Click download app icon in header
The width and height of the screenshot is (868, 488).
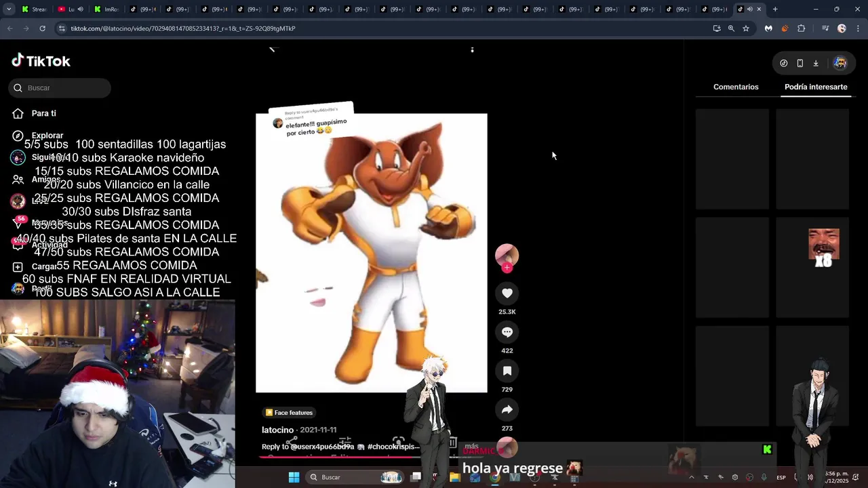(x=816, y=63)
